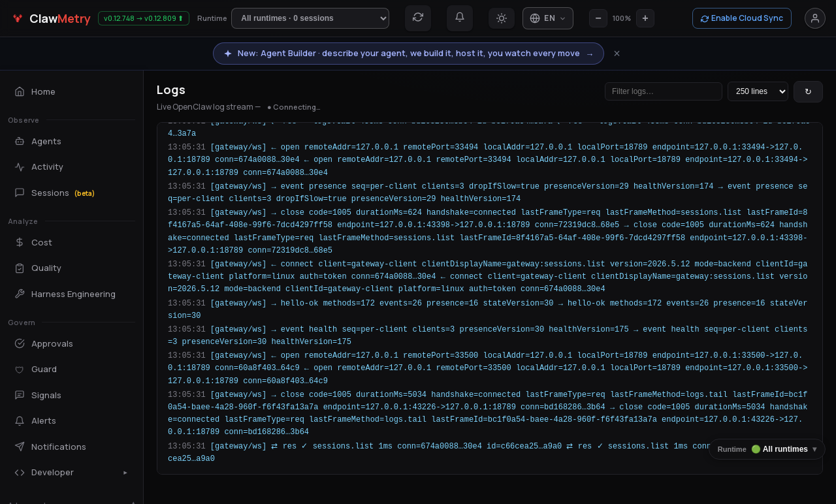Dismiss the Agent Builder announcement banner
Viewport: 836px width, 504px height.
[x=617, y=54]
